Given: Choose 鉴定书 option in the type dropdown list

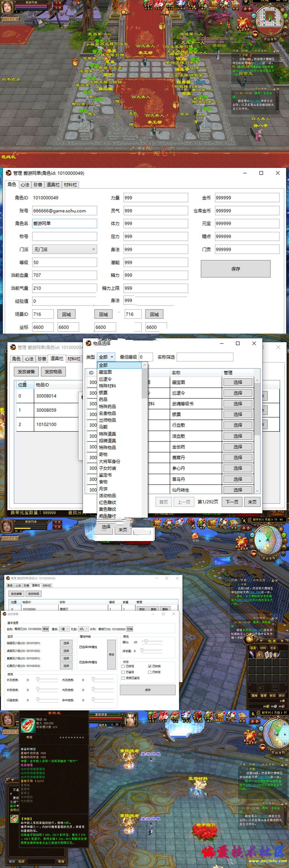Looking at the screenshot, I should click(x=105, y=475).
